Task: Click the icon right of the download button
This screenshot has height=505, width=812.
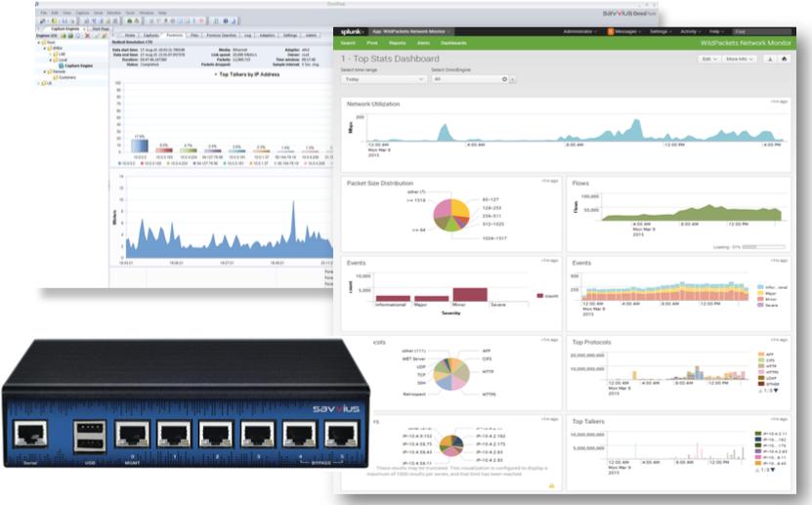Action: (x=784, y=59)
